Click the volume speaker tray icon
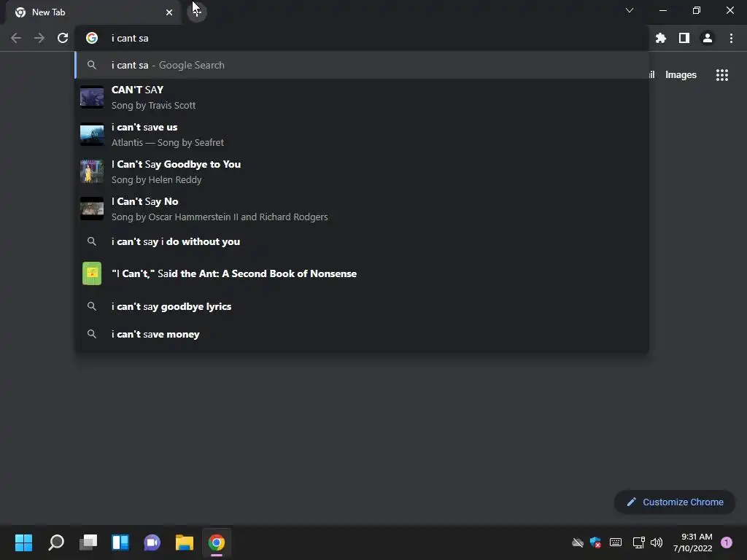Image resolution: width=747 pixels, height=560 pixels. [x=657, y=542]
